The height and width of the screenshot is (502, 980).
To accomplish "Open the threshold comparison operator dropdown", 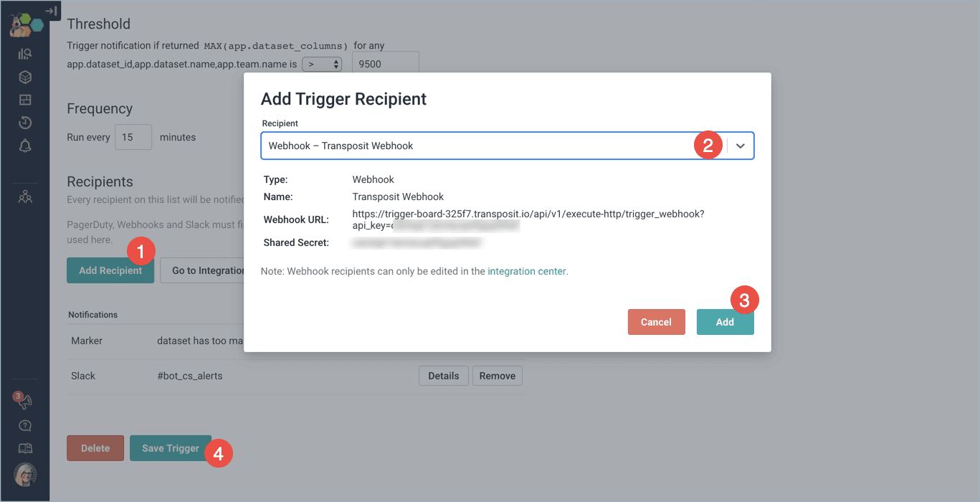I will [x=322, y=64].
